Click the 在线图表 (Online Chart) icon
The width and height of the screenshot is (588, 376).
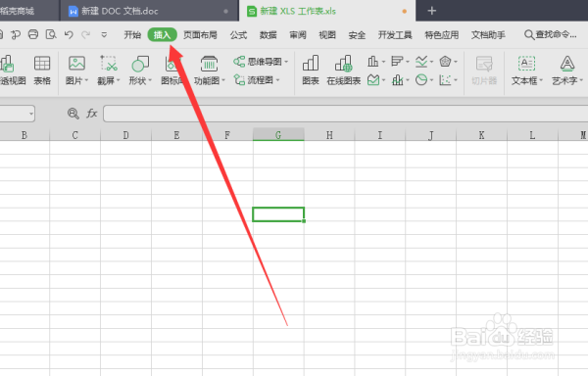[x=344, y=63]
